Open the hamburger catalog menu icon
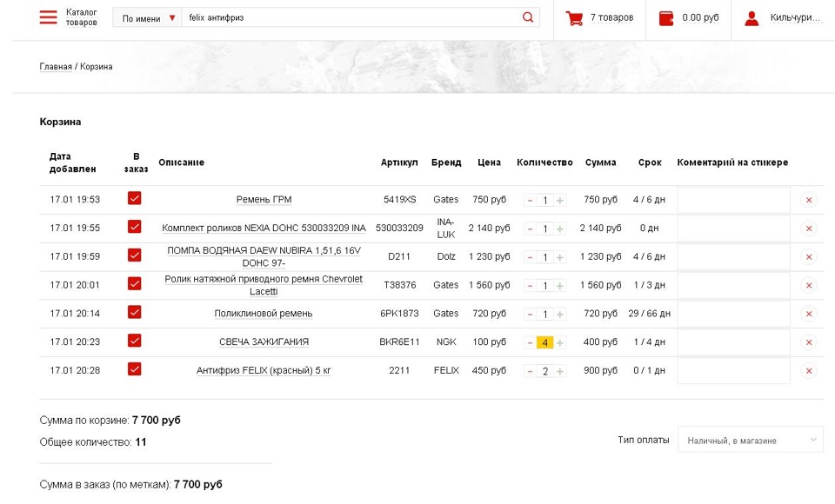 coord(48,17)
